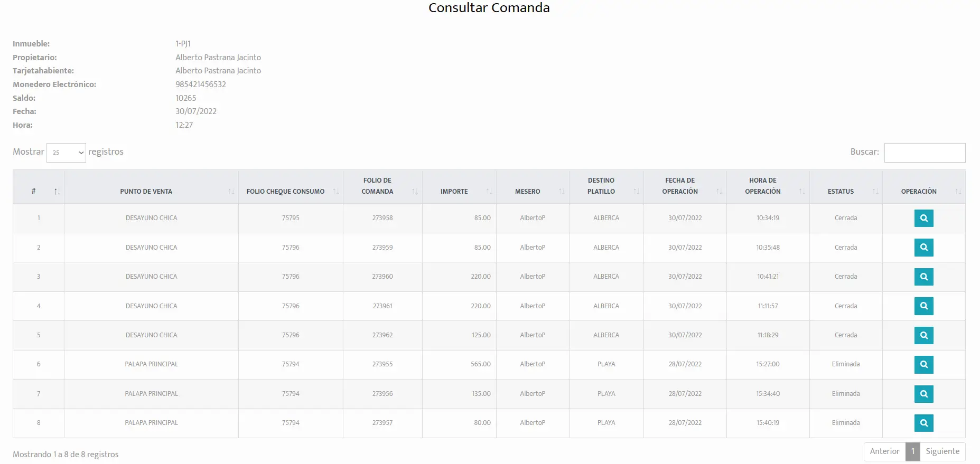Sort table by Importe column
Image resolution: width=980 pixels, height=464 pixels.
click(x=459, y=187)
